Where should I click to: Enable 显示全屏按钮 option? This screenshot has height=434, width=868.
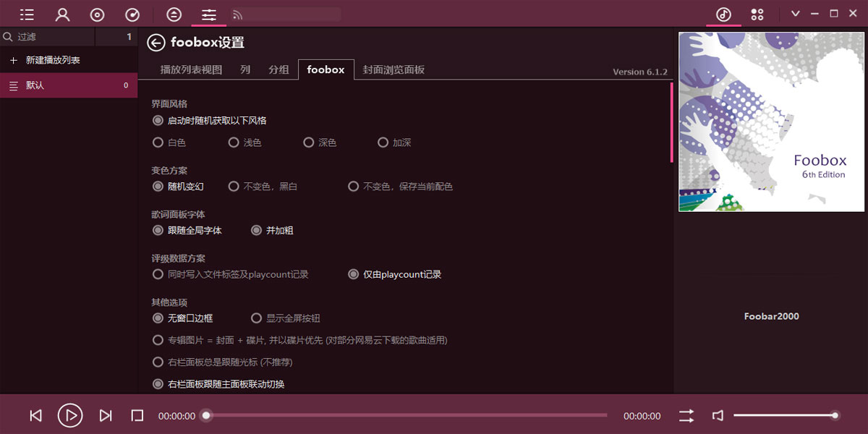[256, 318]
